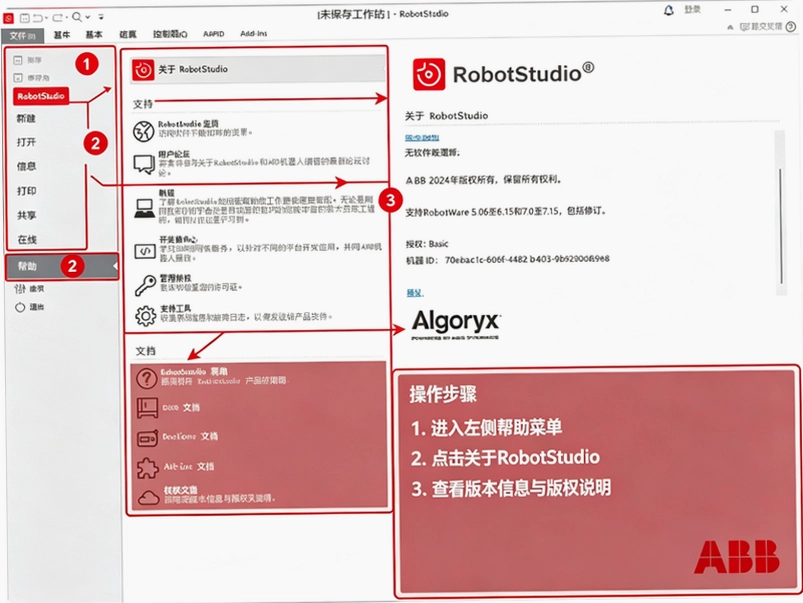
Task: Select 打开 Open in the left menu
Action: [26, 142]
